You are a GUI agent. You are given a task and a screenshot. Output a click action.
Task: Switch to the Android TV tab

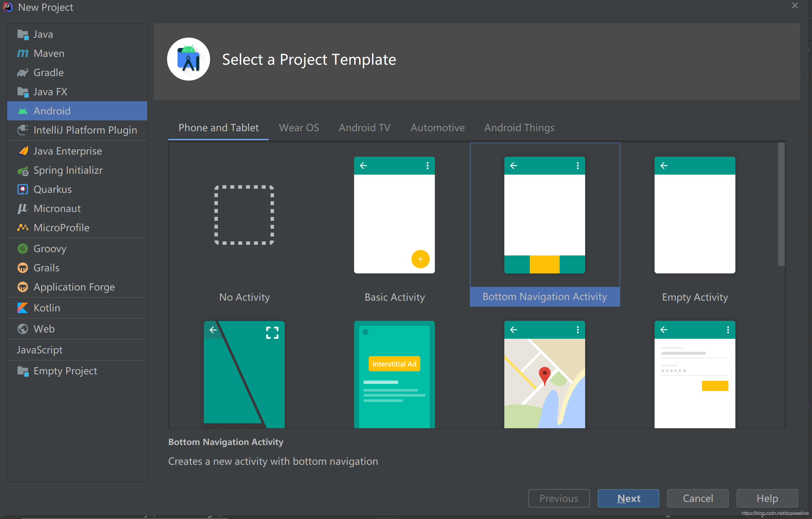coord(365,128)
